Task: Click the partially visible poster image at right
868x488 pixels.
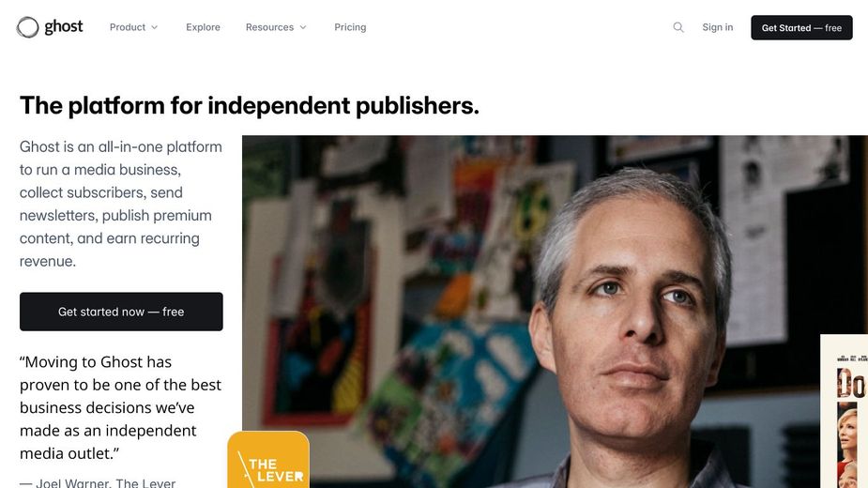Action: (x=845, y=411)
